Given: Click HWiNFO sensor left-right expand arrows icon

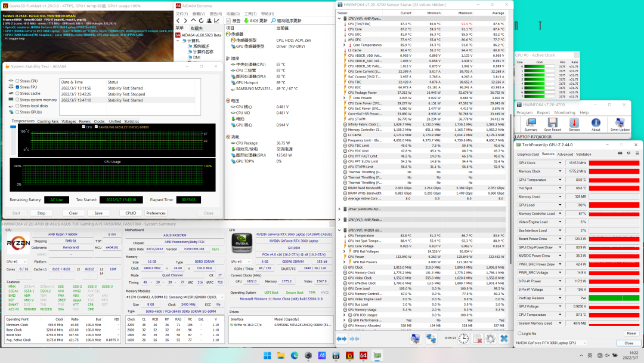Looking at the screenshot, I should [342, 339].
